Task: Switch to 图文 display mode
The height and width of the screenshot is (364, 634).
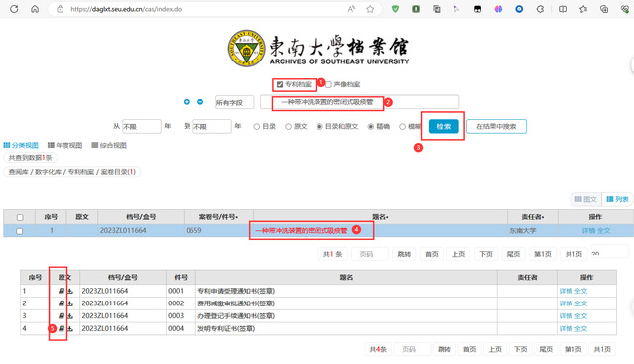Action: [586, 199]
